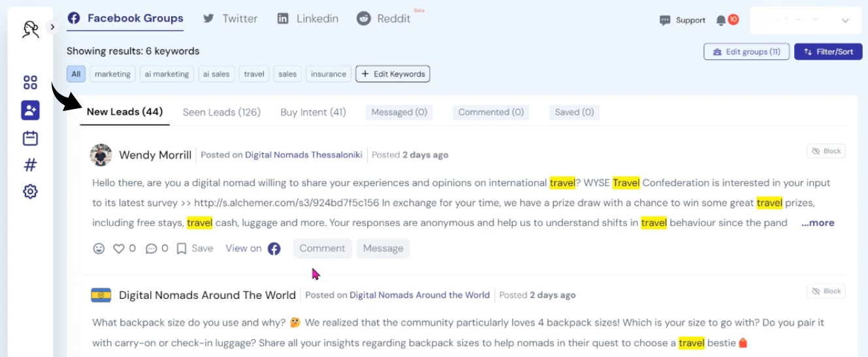868x357 pixels.
Task: Open the Saved (0) tab
Action: [574, 112]
